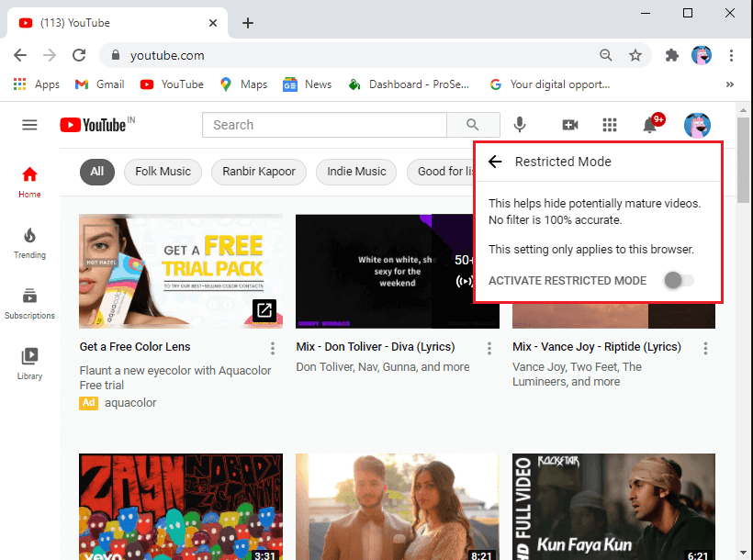Open the Chrome three-dot menu

731,55
